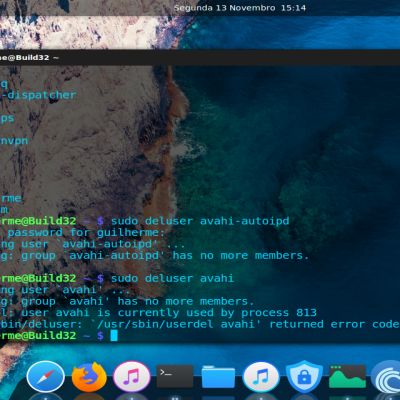Image resolution: width=400 pixels, height=400 pixels.
Task: Open the shield lock security app
Action: 304,377
